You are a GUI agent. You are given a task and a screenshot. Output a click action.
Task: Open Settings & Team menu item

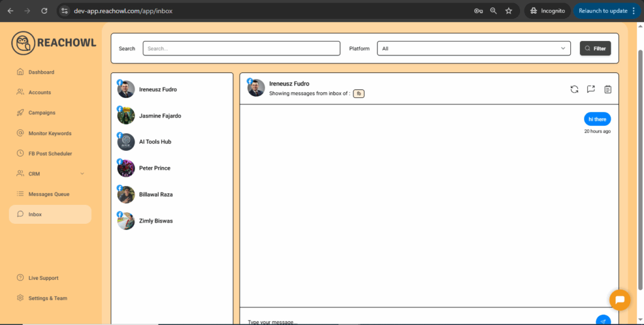coord(50,298)
